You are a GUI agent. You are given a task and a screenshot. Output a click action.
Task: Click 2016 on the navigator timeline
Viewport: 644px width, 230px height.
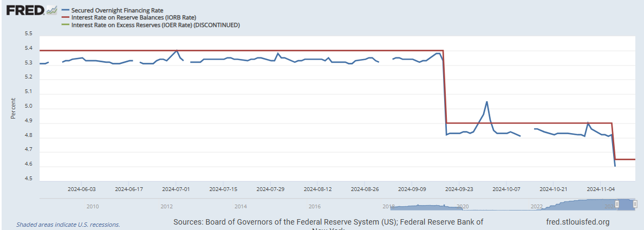[314, 206]
